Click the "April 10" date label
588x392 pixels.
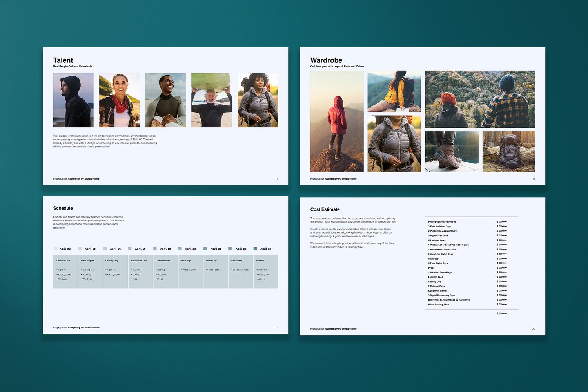(x=90, y=249)
